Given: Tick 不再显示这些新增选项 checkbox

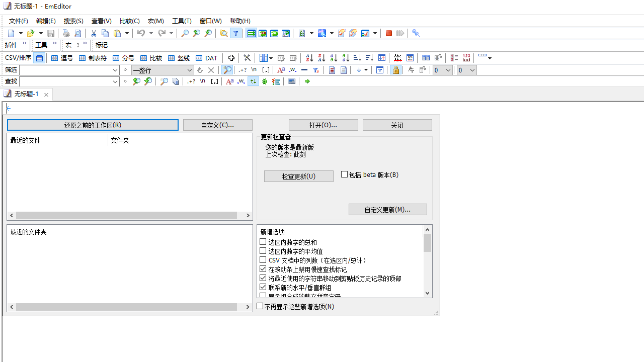Looking at the screenshot, I should point(260,306).
